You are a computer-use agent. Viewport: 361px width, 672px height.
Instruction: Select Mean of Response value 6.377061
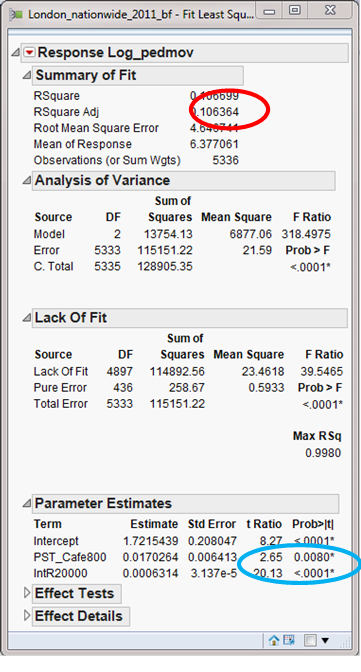[x=214, y=144]
